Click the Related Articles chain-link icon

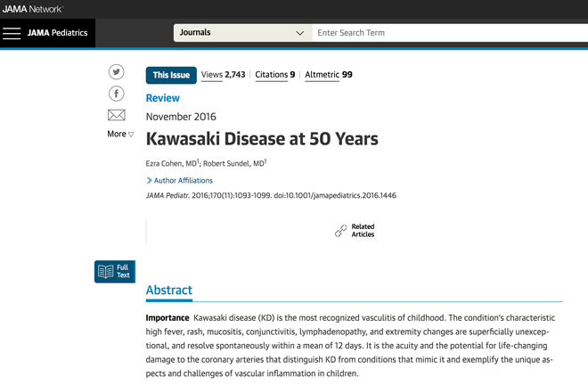click(340, 231)
